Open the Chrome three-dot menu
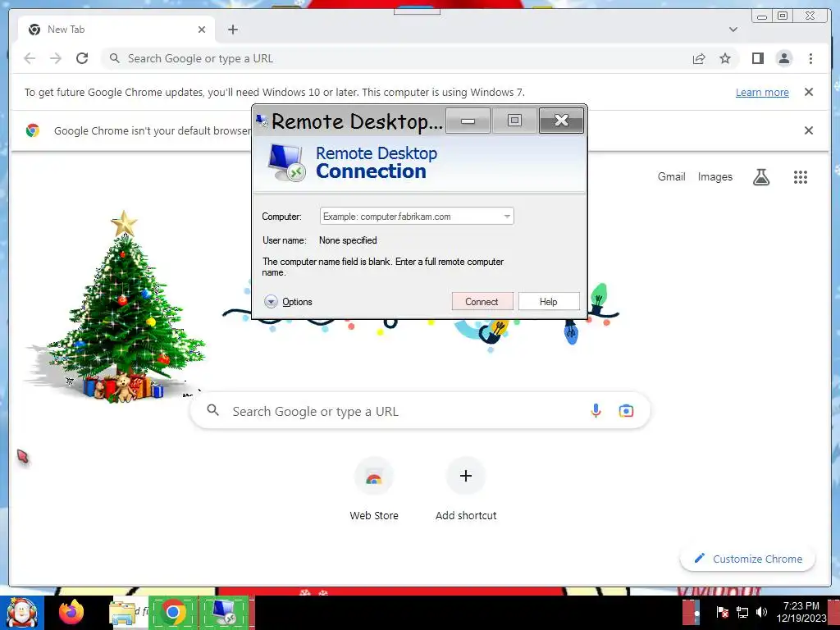The height and width of the screenshot is (630, 840). tap(810, 58)
